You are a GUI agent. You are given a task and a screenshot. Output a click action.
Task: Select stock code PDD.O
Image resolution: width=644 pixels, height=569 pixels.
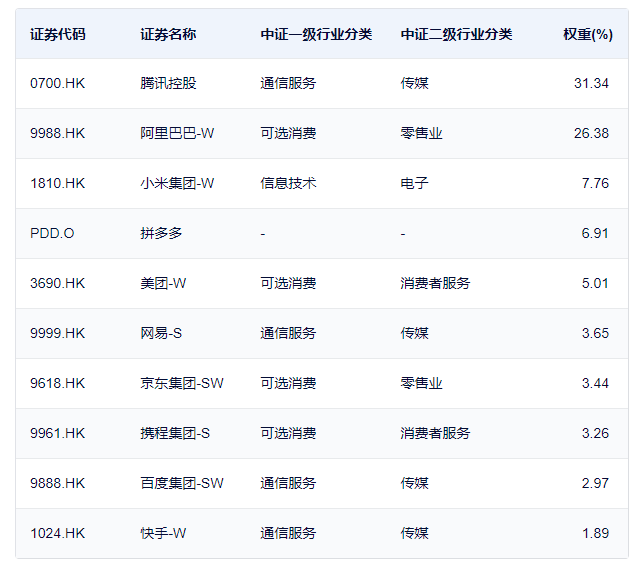(52, 233)
